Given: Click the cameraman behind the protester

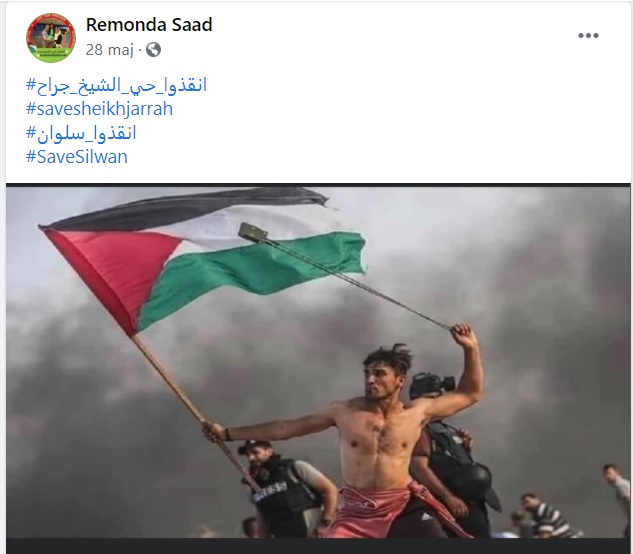Looking at the screenshot, I should pos(452,456).
